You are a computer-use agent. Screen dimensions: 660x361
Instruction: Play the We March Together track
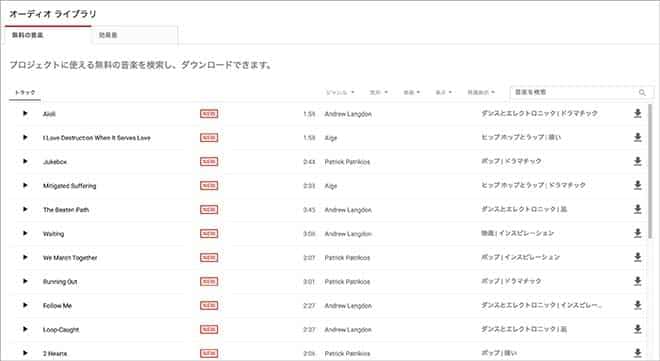(x=25, y=257)
